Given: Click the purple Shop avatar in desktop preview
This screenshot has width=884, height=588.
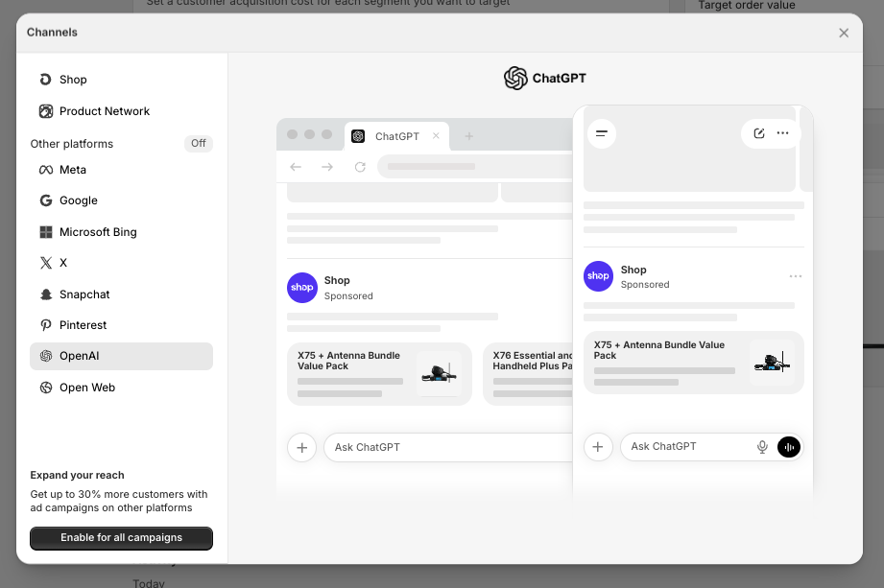Looking at the screenshot, I should click(x=302, y=288).
